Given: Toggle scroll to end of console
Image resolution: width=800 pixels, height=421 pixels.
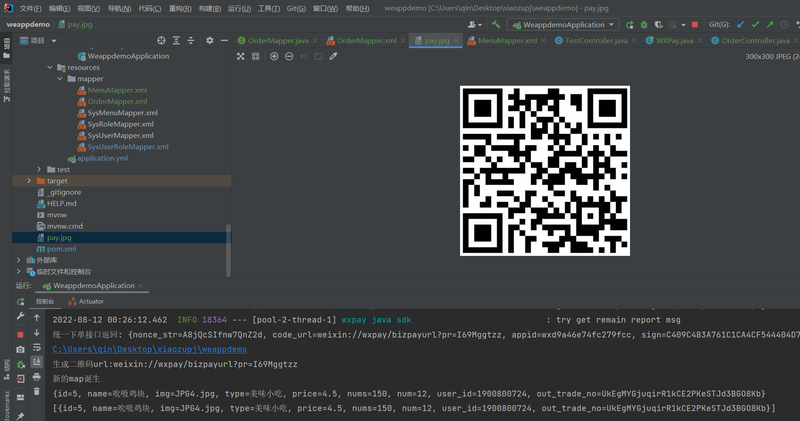Looking at the screenshot, I should tap(37, 362).
